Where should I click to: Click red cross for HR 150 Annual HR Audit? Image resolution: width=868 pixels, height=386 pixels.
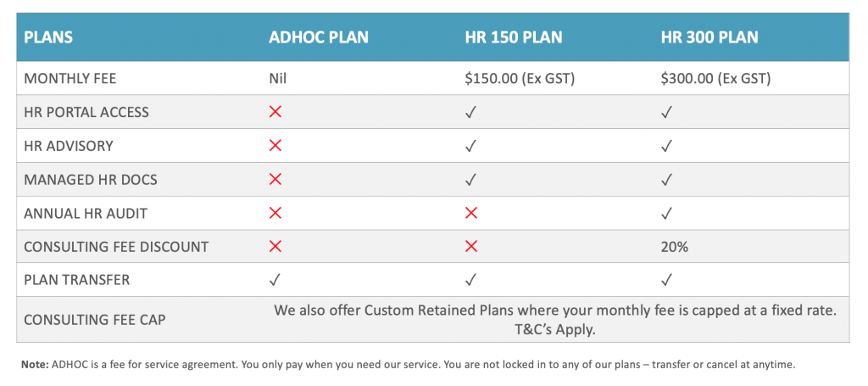coord(471,213)
